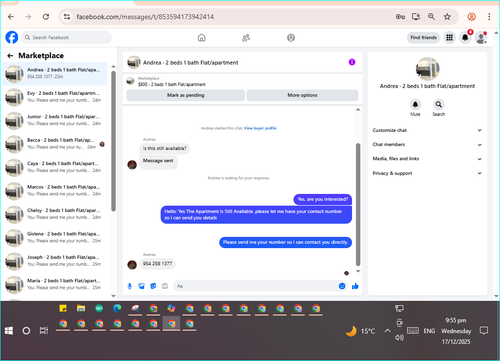The image size is (500, 361).
Task: Open conversation information purple icon
Action: 352,62
